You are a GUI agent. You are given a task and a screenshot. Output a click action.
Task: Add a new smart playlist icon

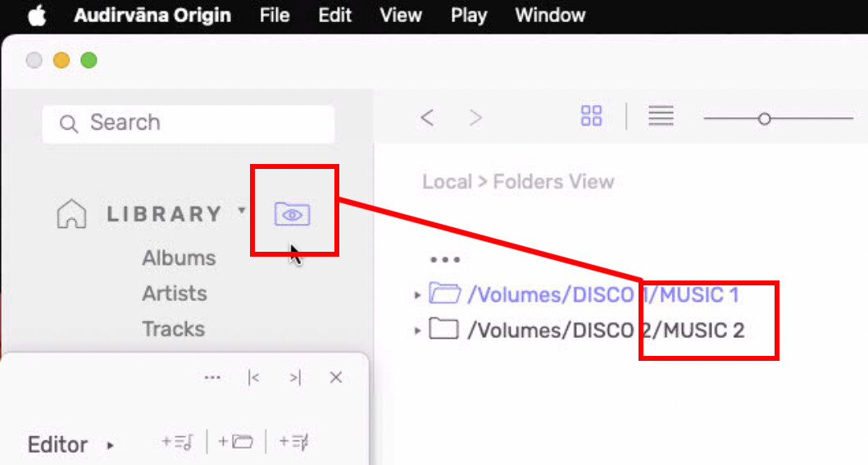coord(294,442)
